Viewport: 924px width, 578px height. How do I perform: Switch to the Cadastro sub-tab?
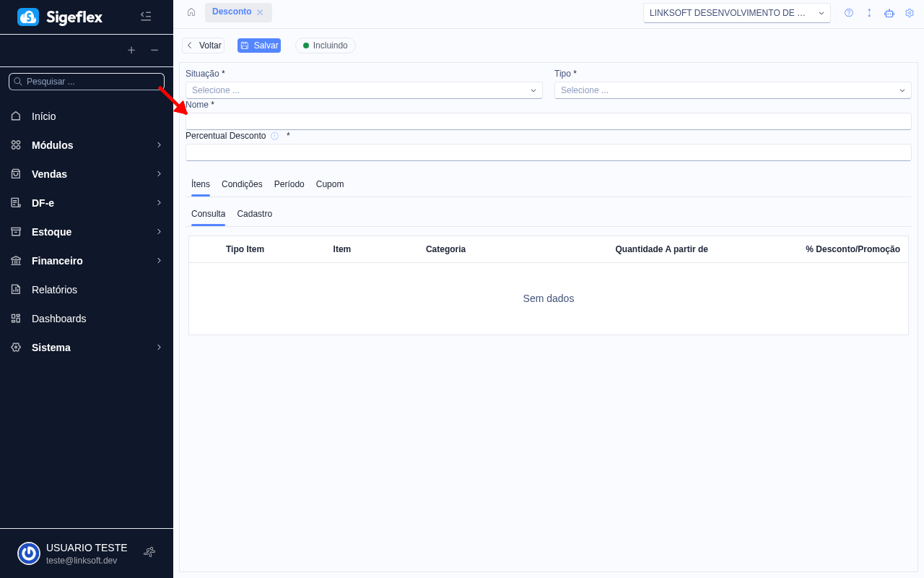(254, 214)
